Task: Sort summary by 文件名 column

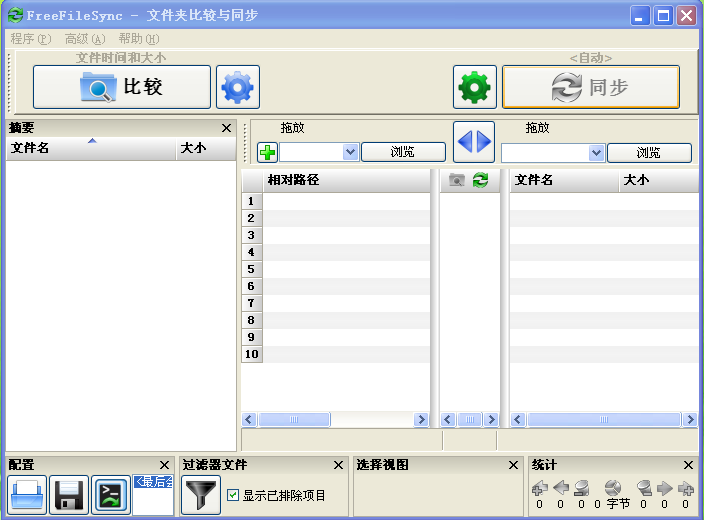Action: [91, 148]
